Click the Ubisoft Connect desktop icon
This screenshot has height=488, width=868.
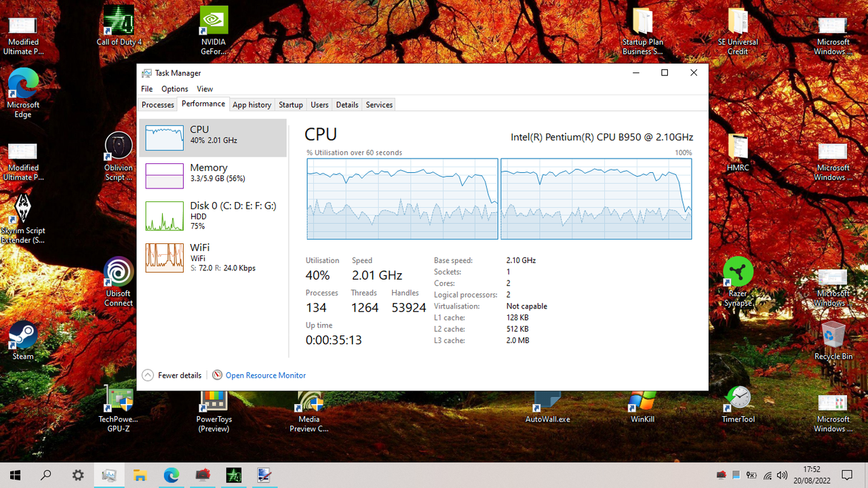click(x=119, y=282)
